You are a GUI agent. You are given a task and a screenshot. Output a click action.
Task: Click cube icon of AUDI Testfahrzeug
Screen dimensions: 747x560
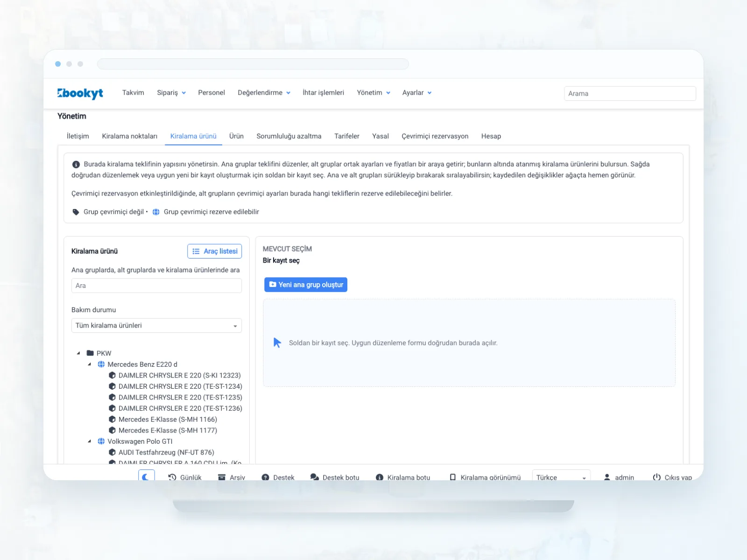pos(112,452)
